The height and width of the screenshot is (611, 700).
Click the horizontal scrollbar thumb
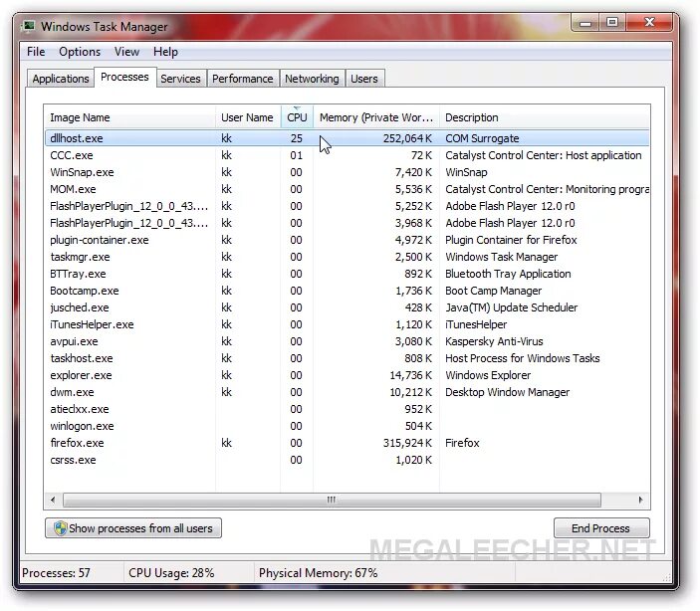coord(332,500)
